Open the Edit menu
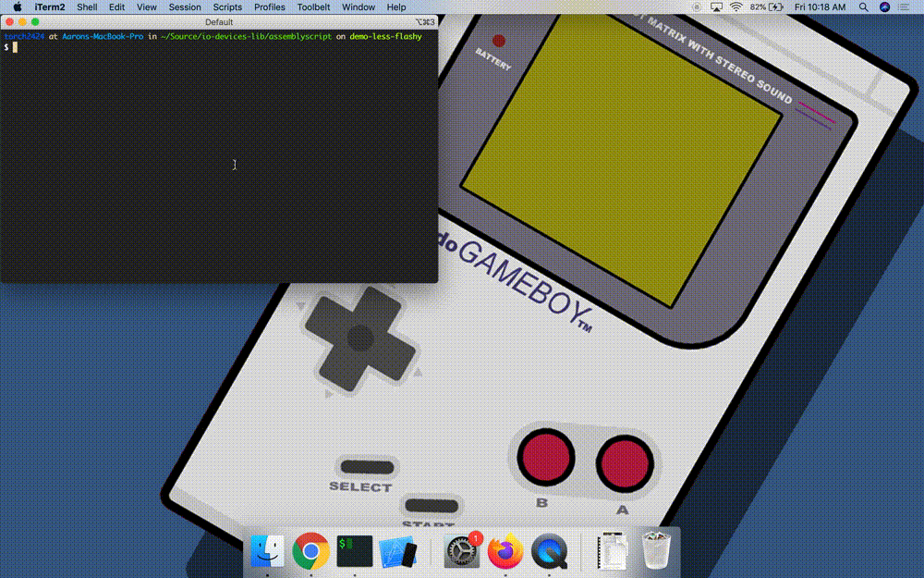Image resolution: width=924 pixels, height=578 pixels. (116, 7)
